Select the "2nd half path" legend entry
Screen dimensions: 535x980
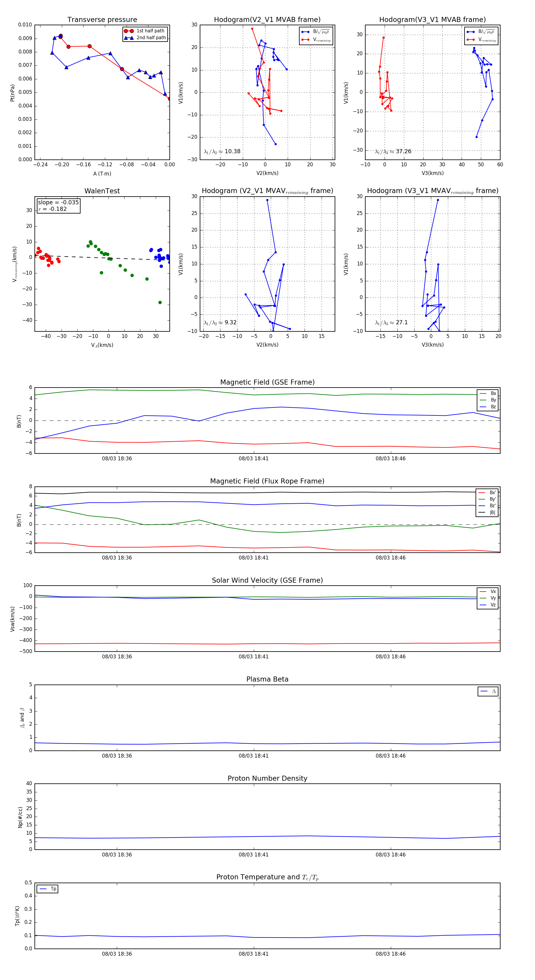coord(145,38)
